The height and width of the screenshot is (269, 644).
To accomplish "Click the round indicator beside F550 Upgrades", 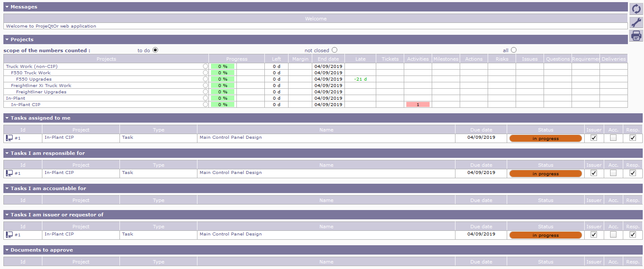I will coord(205,79).
